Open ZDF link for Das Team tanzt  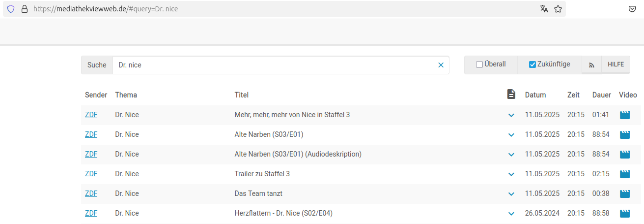91,193
